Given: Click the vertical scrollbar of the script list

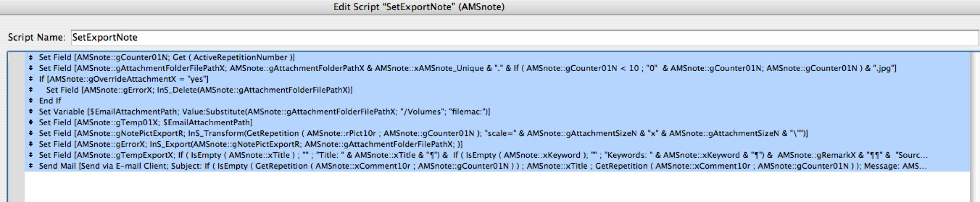Looking at the screenshot, I should tap(975, 126).
